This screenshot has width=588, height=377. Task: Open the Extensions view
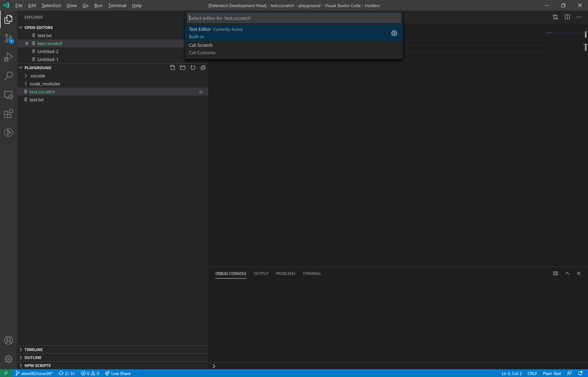click(x=8, y=114)
